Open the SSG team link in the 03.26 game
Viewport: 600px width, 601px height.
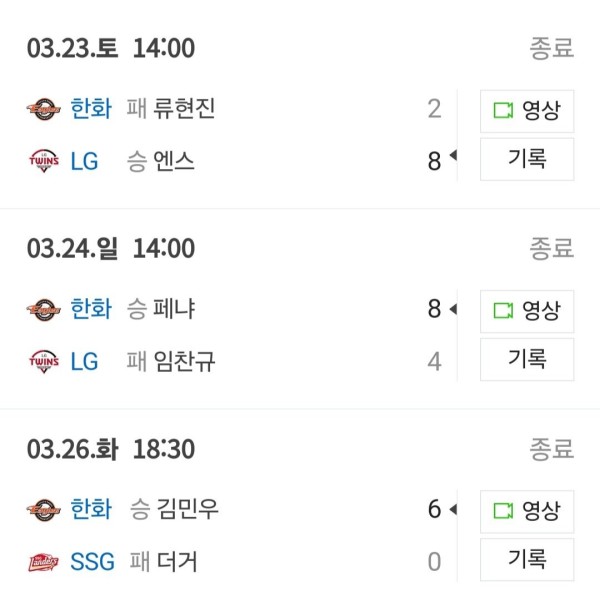click(x=92, y=562)
